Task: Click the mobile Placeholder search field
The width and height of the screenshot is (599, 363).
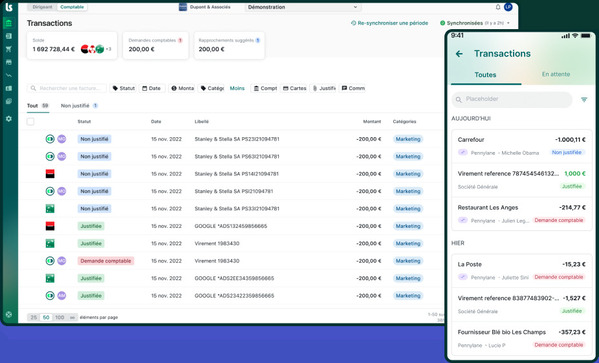Action: coord(512,99)
